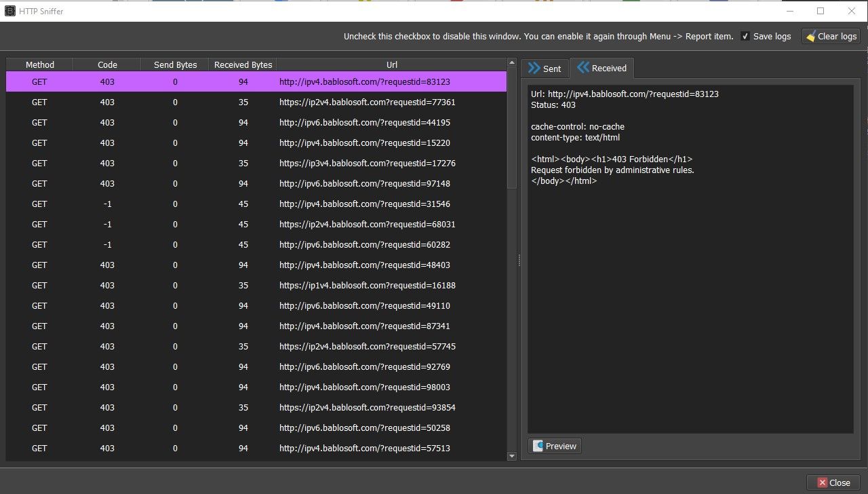Switch to the Sent tab
The image size is (868, 494).
[546, 68]
